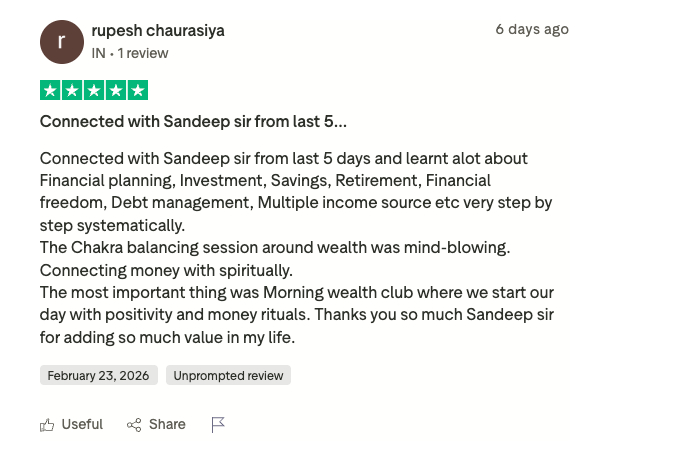Click the second green rating star

point(72,90)
